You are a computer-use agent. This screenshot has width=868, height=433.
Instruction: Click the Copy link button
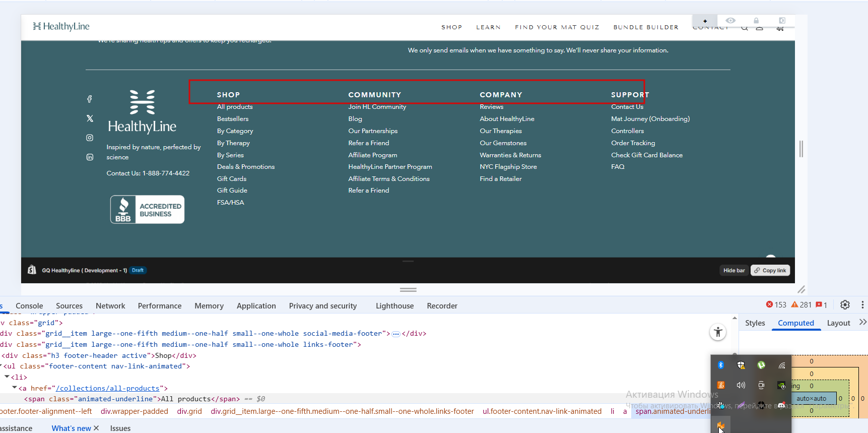(770, 271)
